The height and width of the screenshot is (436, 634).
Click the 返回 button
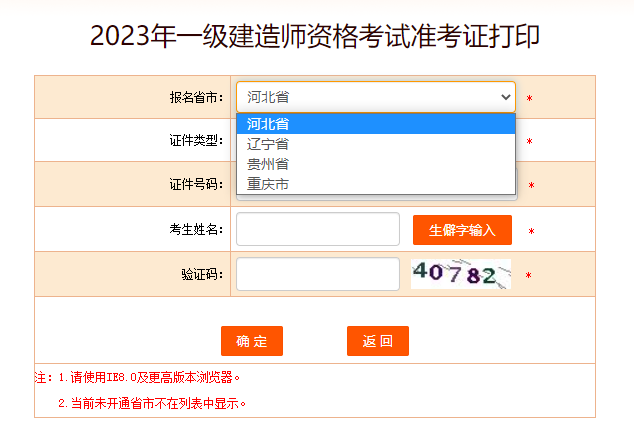coord(378,341)
